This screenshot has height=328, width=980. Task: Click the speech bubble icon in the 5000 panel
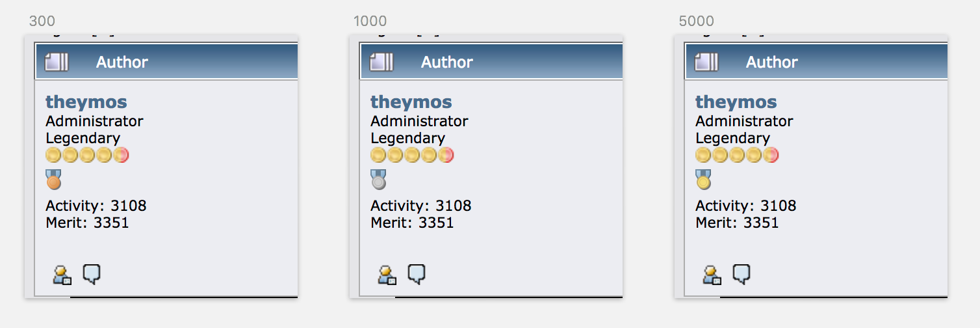pos(741,275)
